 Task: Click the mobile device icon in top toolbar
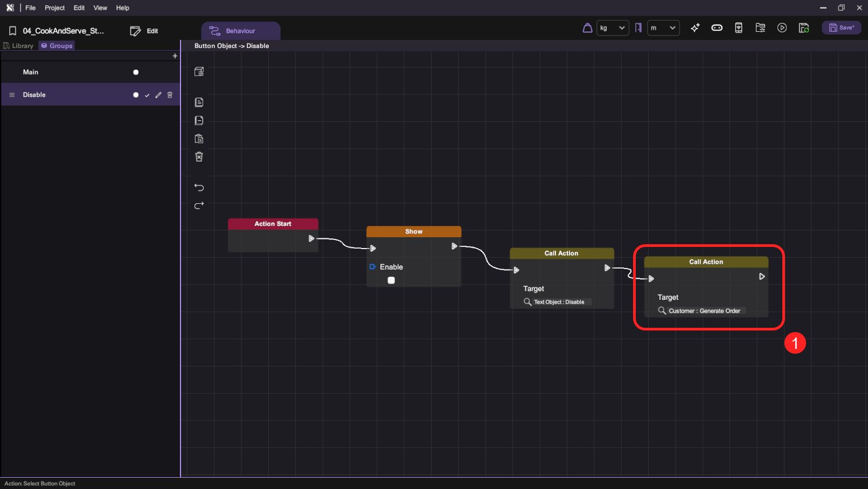click(x=738, y=28)
